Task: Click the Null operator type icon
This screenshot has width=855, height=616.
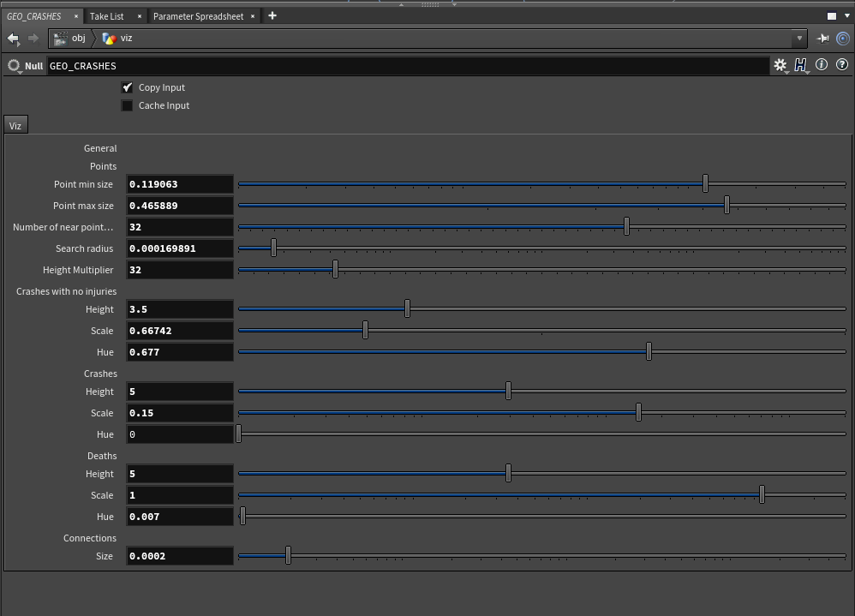Action: tap(14, 66)
